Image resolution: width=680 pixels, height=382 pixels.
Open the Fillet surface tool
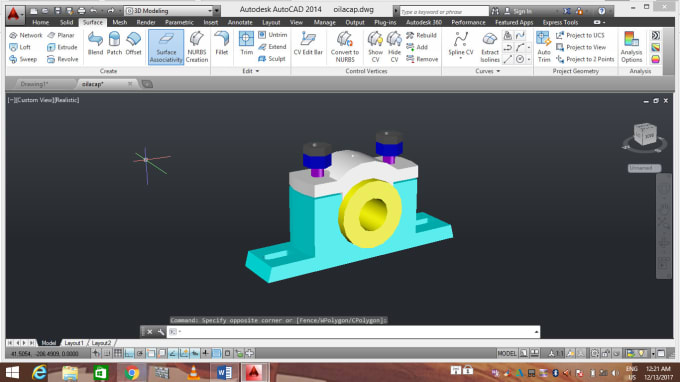point(222,43)
